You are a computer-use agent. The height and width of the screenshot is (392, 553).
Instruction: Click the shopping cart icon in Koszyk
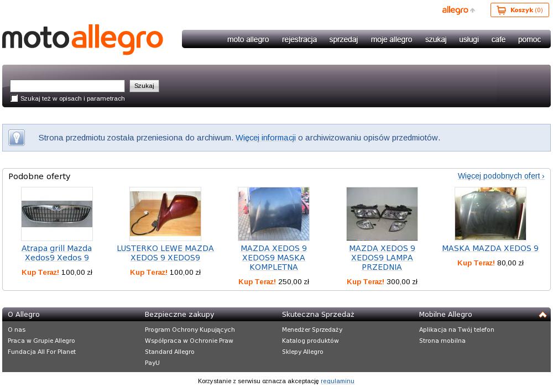tap(501, 10)
